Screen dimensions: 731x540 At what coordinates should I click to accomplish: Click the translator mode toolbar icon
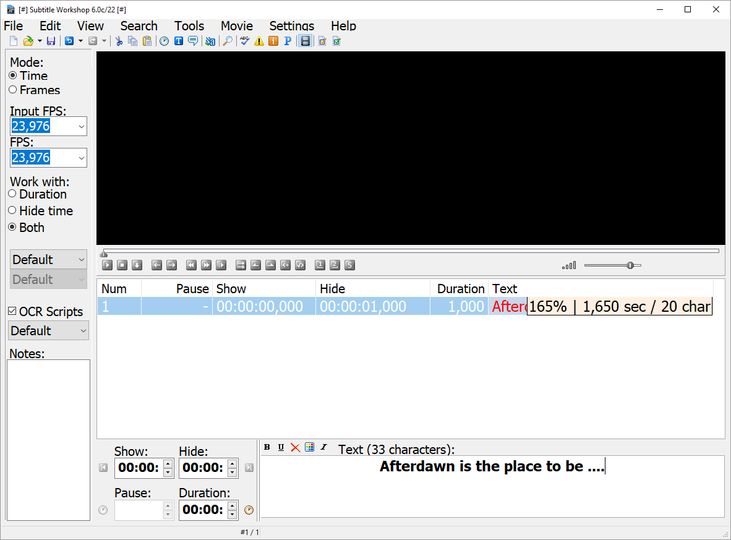pyautogui.click(x=210, y=41)
